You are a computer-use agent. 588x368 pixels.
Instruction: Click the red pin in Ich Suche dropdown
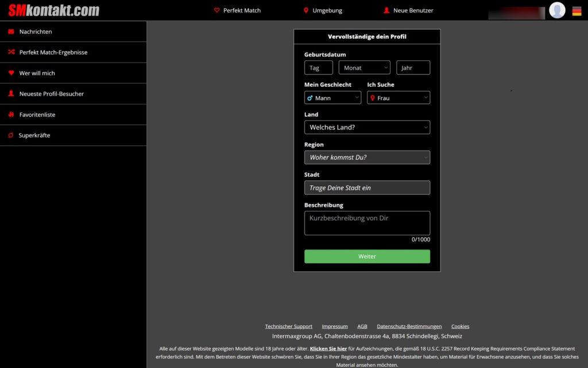(372, 98)
